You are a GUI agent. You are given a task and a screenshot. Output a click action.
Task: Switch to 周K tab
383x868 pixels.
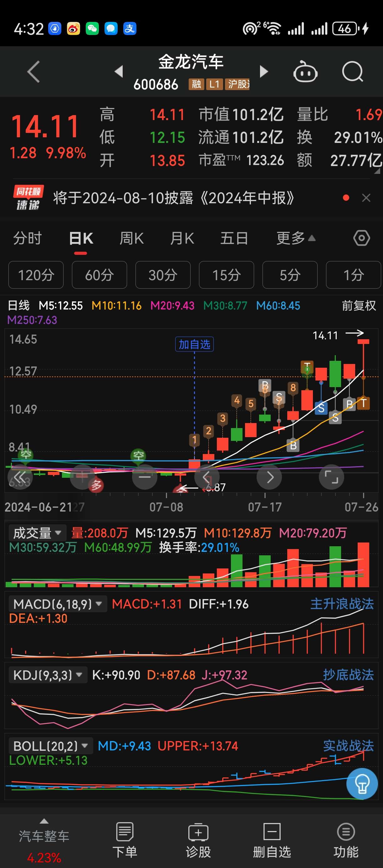pyautogui.click(x=131, y=238)
